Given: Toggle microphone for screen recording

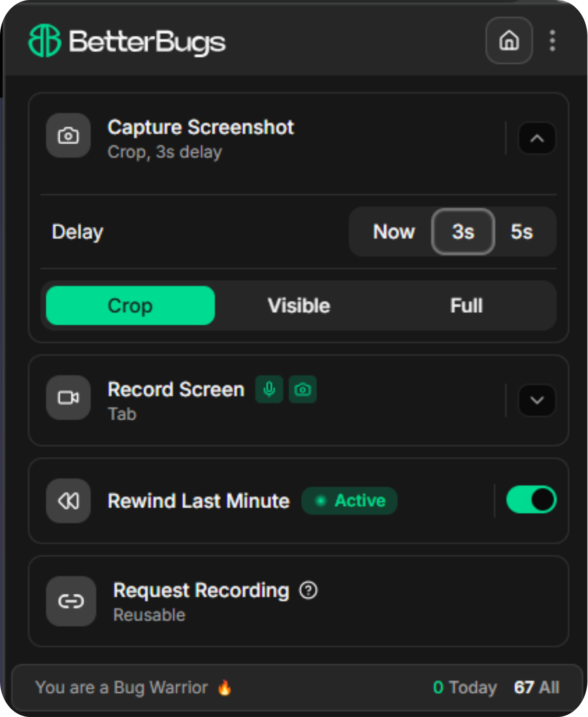Looking at the screenshot, I should (269, 389).
